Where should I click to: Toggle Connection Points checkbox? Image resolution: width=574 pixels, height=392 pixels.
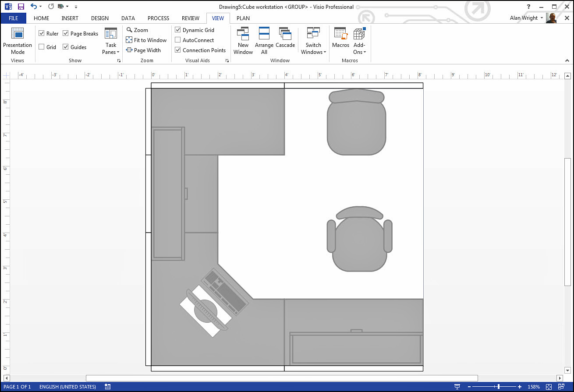178,50
